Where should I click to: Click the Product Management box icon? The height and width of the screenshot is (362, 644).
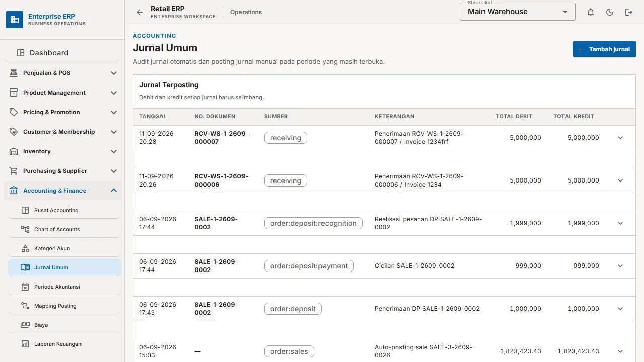pyautogui.click(x=14, y=93)
